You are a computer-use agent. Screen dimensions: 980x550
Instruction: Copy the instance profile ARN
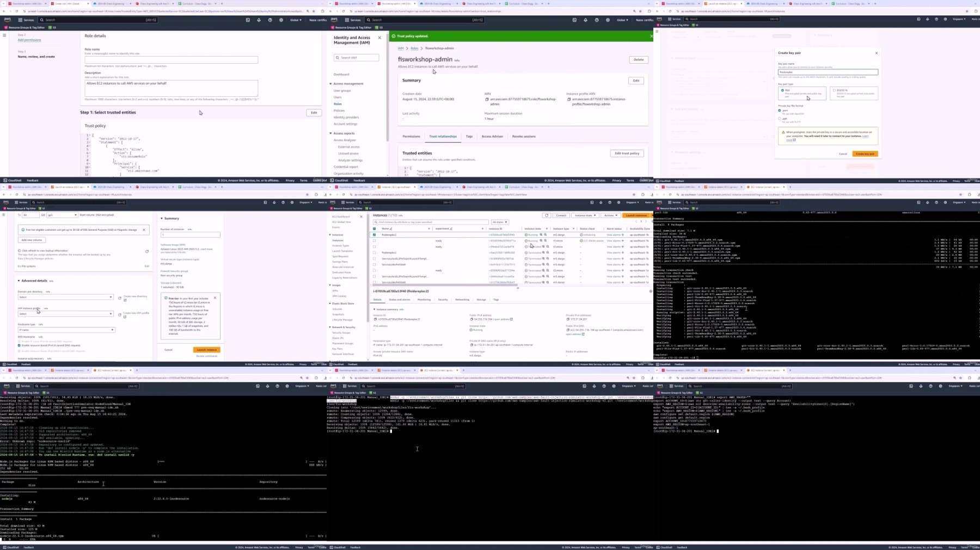(x=568, y=100)
